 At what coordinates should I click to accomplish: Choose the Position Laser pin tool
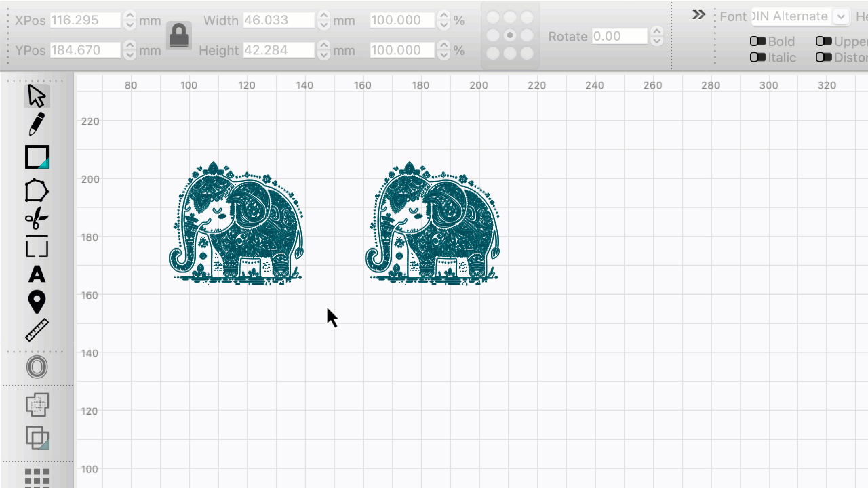[37, 302]
